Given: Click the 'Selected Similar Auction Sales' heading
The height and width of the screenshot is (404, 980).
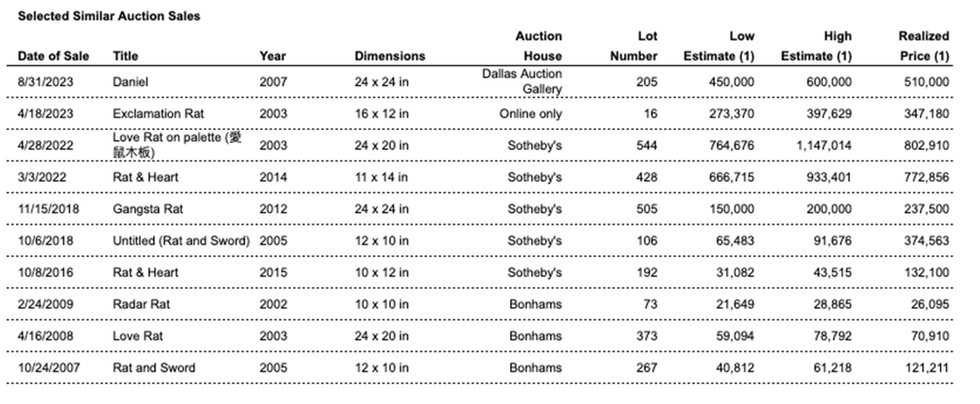Looking at the screenshot, I should [109, 16].
